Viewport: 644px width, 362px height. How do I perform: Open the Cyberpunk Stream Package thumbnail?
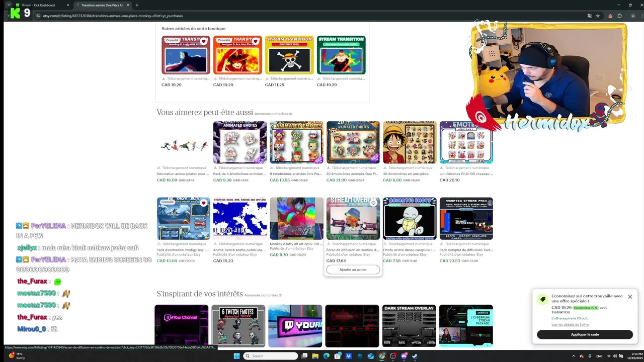tap(466, 326)
